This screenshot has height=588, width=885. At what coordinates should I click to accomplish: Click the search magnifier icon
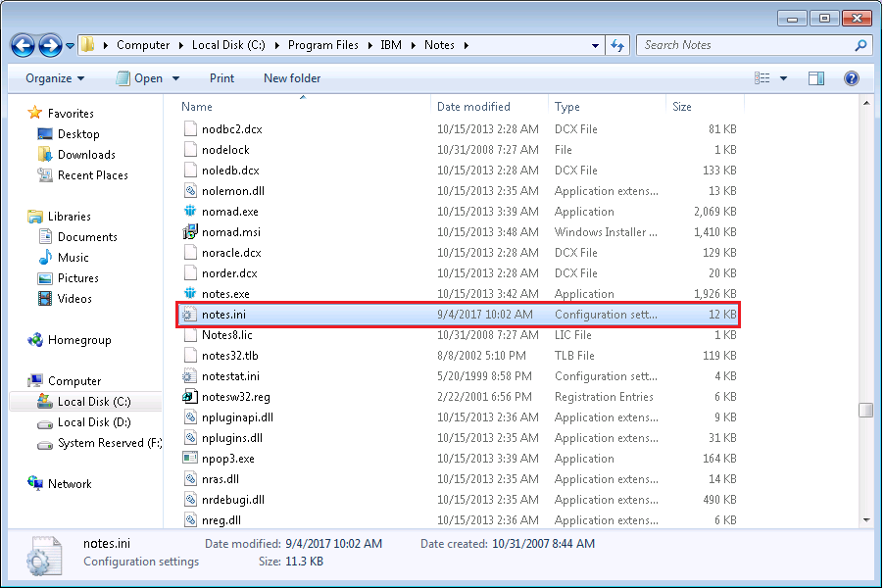coord(860,45)
